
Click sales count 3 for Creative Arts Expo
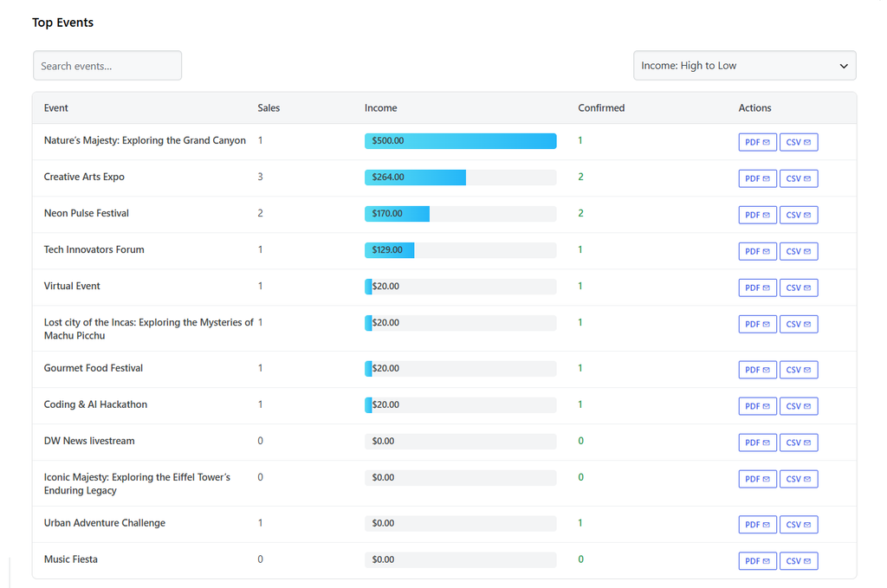point(260,177)
